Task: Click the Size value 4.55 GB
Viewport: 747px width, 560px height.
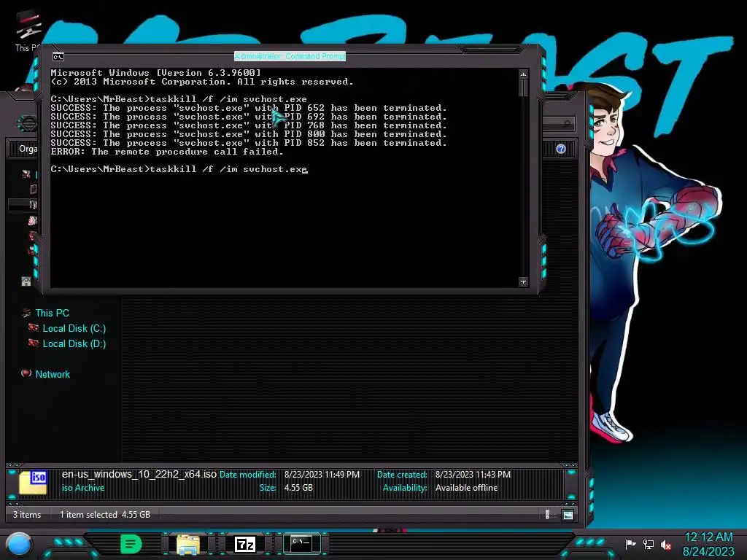Action: point(298,488)
